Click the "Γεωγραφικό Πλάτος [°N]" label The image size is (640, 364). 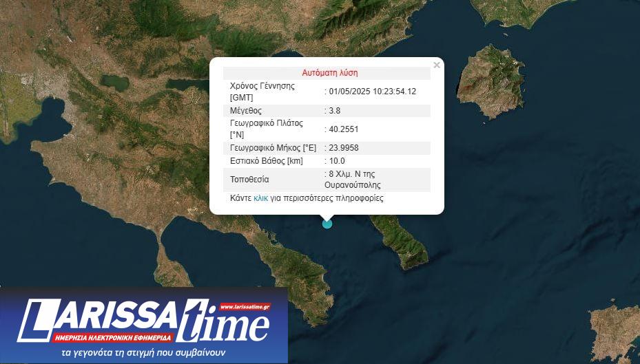click(x=266, y=129)
